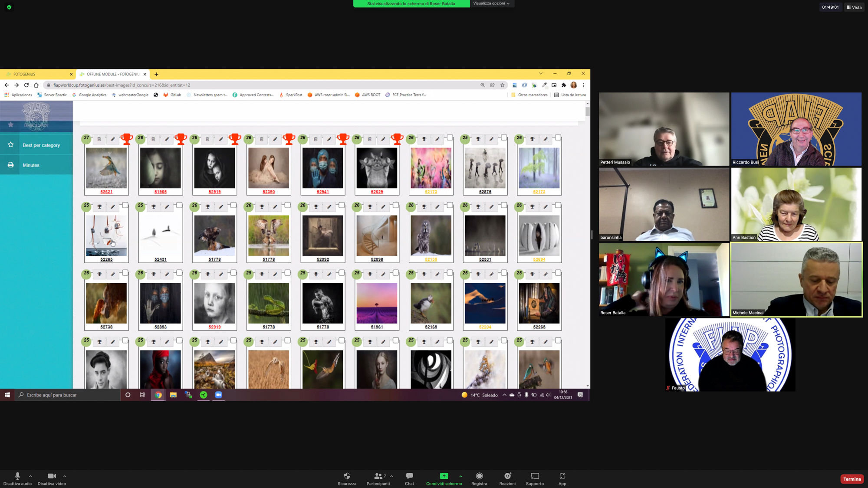Open image link 52941

click(322, 192)
